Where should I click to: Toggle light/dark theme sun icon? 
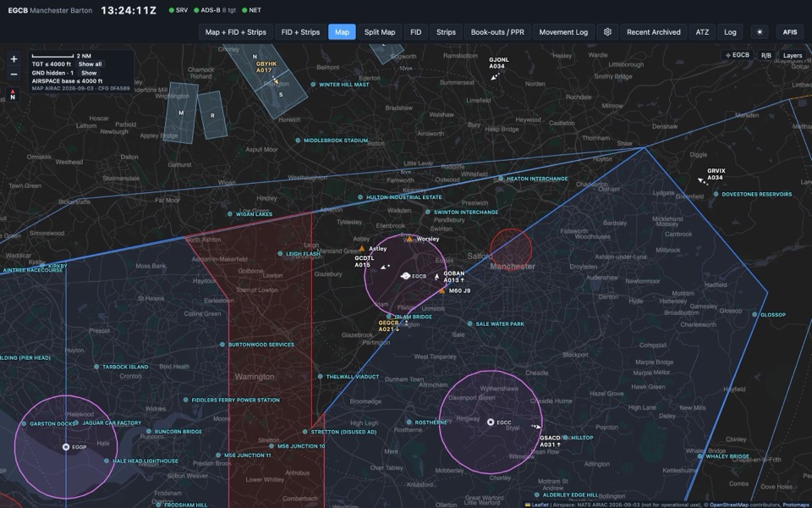(x=760, y=32)
